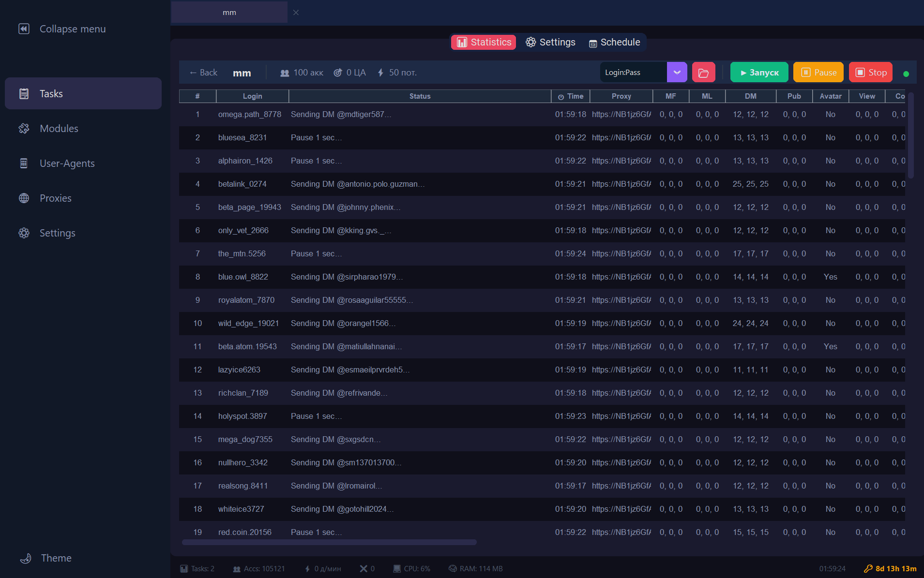Select the Statistics tab
The width and height of the screenshot is (924, 578).
484,43
